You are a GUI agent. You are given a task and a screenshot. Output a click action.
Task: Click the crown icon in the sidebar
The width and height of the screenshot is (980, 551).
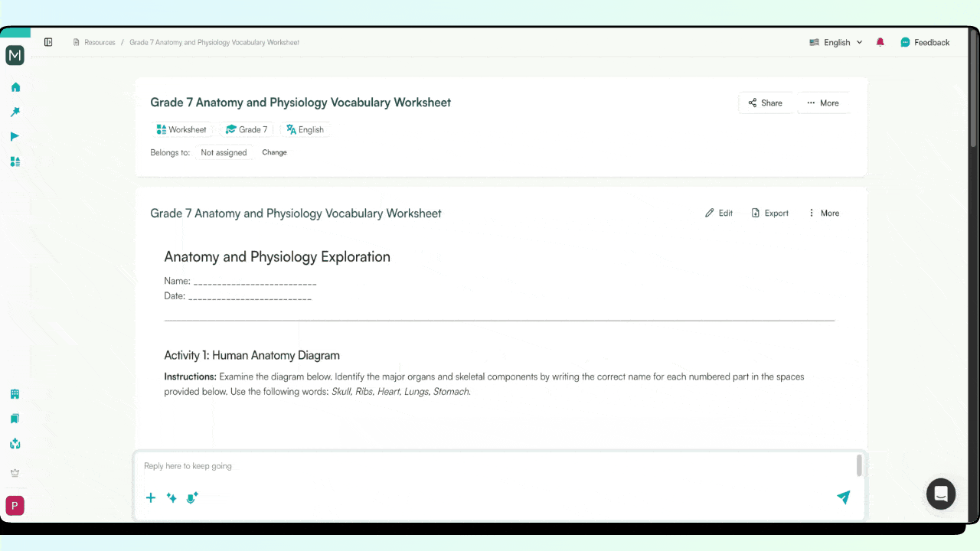click(15, 472)
